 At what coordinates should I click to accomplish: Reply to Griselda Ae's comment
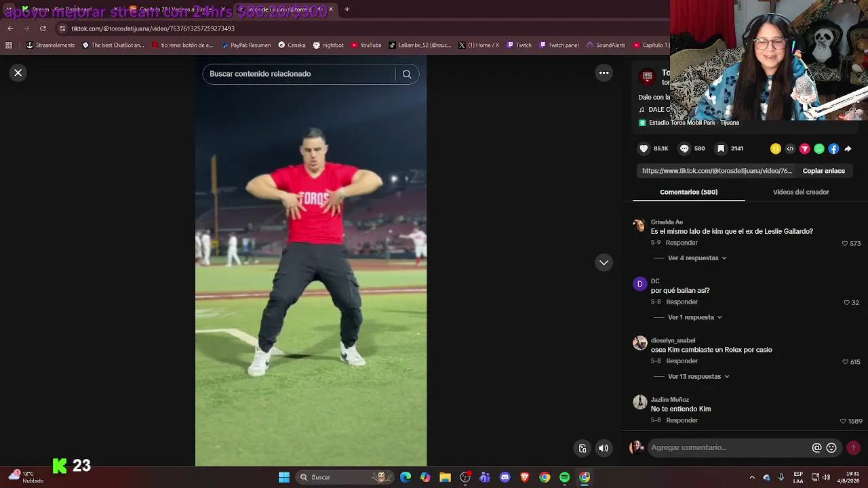682,243
